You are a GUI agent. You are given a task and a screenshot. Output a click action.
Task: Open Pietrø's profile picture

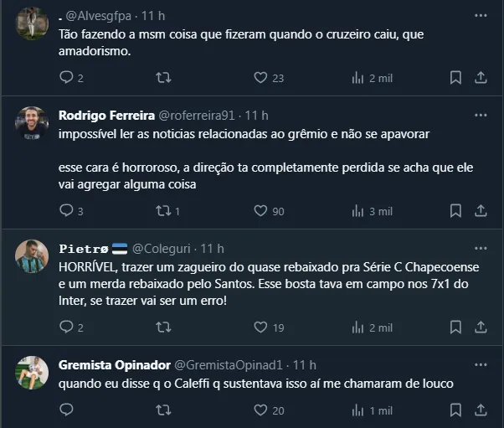click(33, 255)
